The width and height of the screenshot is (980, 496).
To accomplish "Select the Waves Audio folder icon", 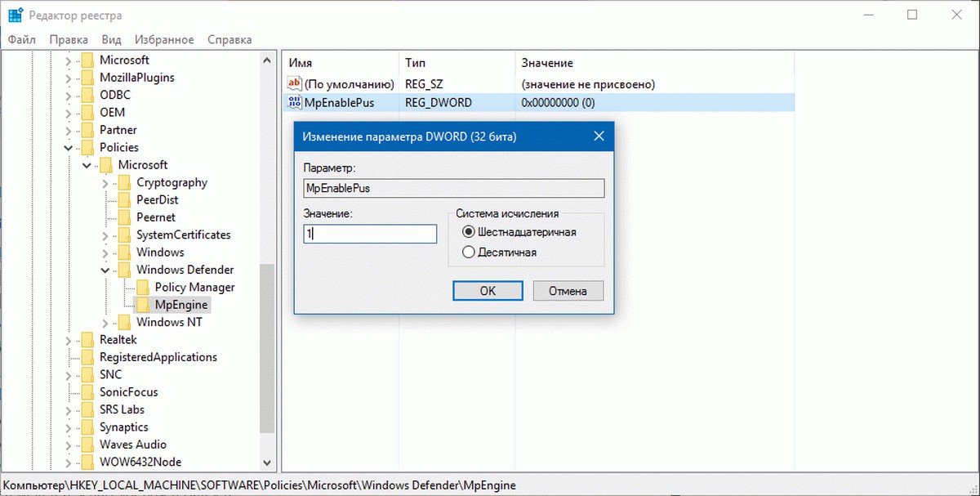I will pos(87,445).
